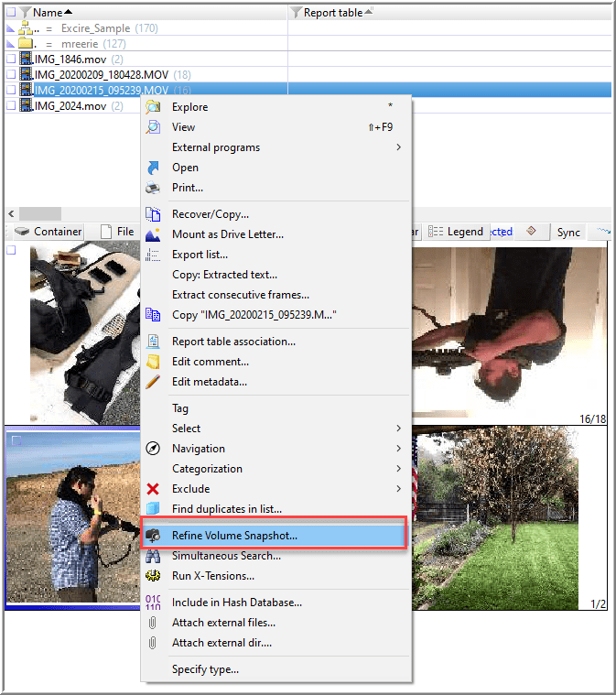
Task: Click the red Exclude X icon
Action: pyautogui.click(x=153, y=489)
